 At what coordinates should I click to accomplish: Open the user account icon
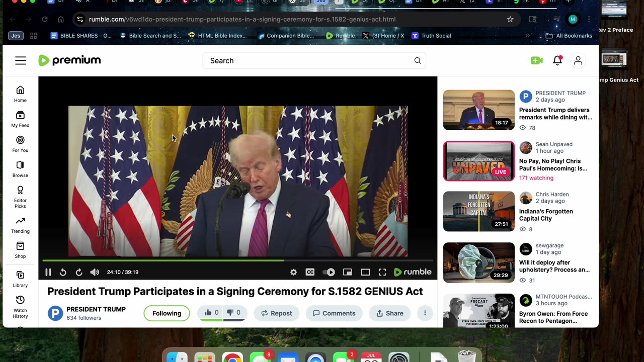click(x=578, y=61)
